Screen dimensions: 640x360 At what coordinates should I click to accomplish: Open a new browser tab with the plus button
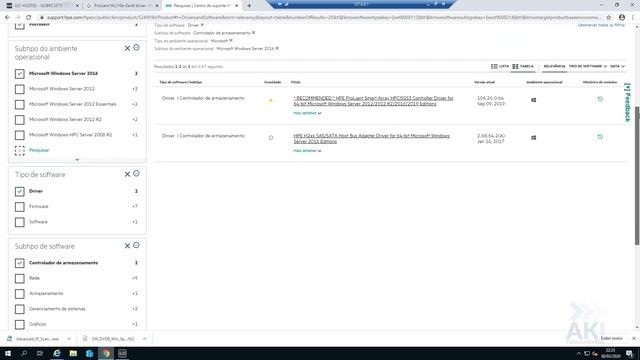(249, 6)
